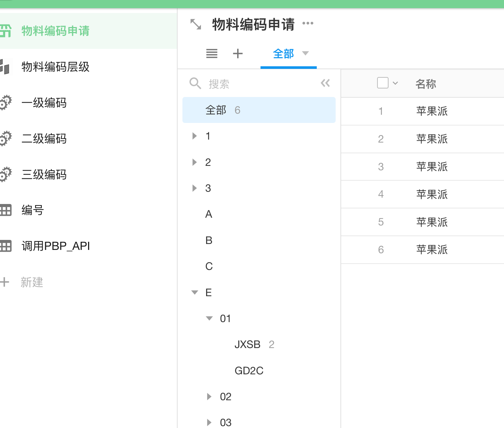The width and height of the screenshot is (504, 428).
Task: Click the 名称 column header
Action: (426, 84)
